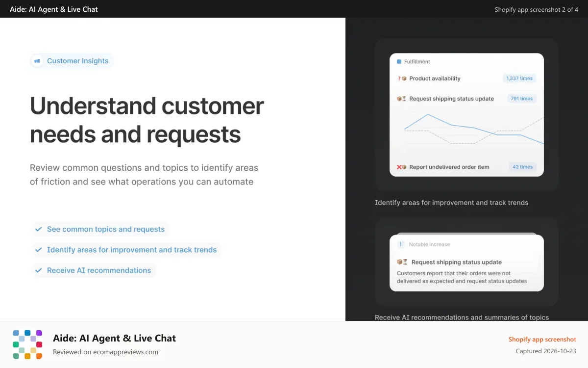
Task: Click Aide: AI Agent & Live Chat footer title
Action: click(114, 338)
